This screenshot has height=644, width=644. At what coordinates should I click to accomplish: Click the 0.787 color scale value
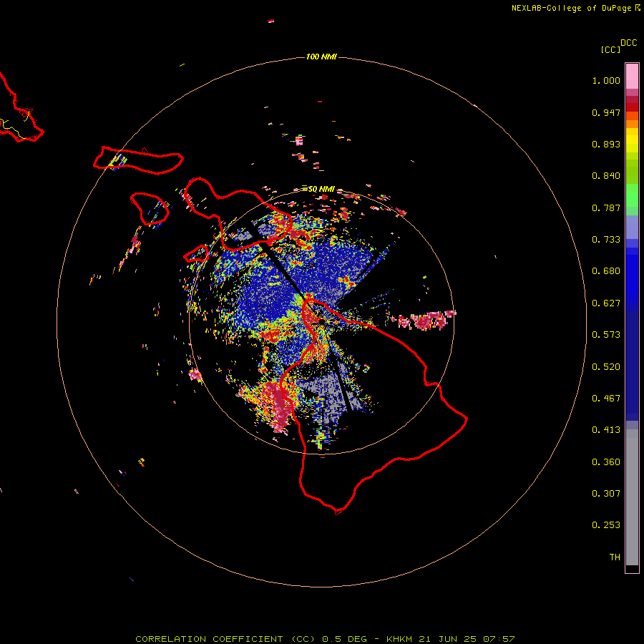tap(606, 208)
